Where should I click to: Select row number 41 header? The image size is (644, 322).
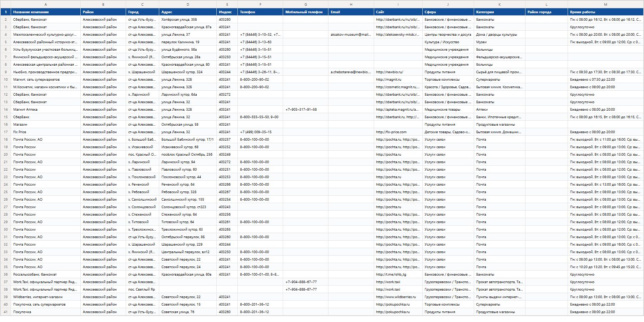tap(6, 312)
